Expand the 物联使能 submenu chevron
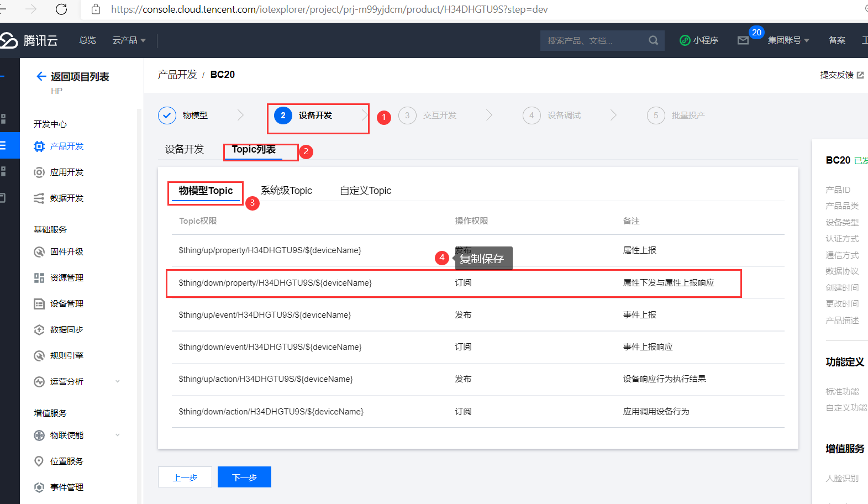 coord(118,435)
